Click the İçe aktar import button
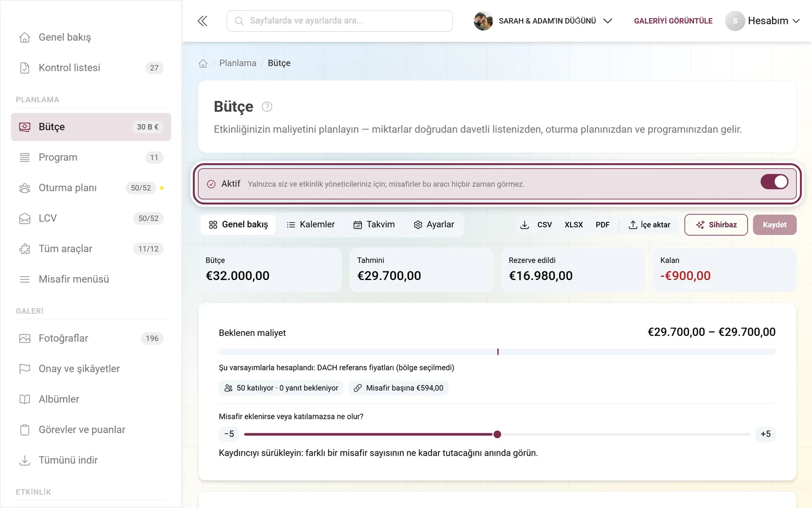The height and width of the screenshot is (508, 812). click(x=650, y=225)
